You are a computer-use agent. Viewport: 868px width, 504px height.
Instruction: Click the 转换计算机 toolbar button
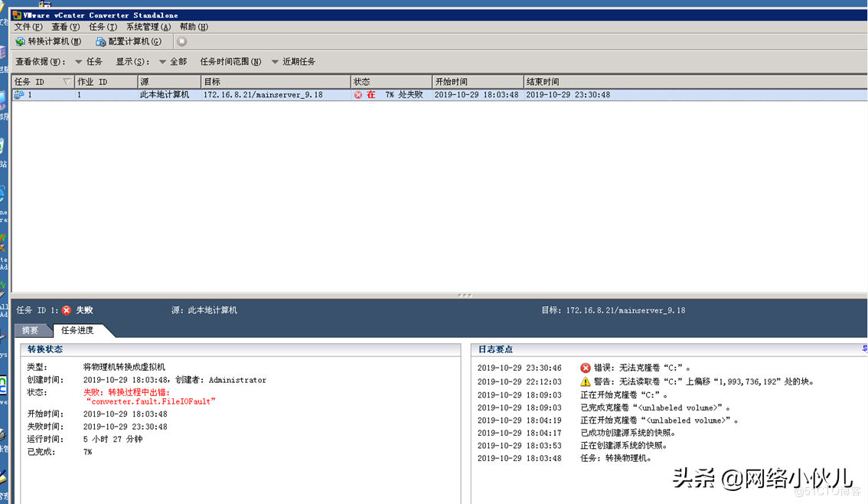[x=49, y=41]
